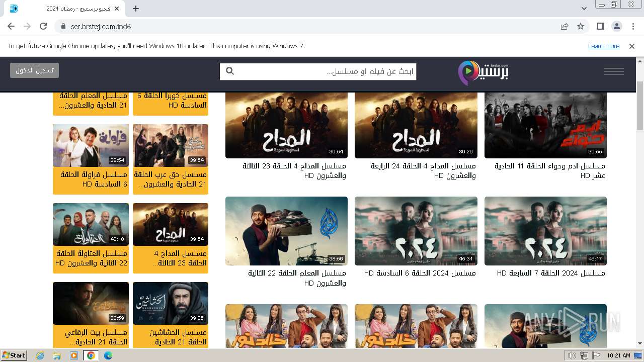Image resolution: width=644 pixels, height=362 pixels.
Task: Open ادم وحواء الحلقة 11 thumbnail
Action: tap(545, 125)
